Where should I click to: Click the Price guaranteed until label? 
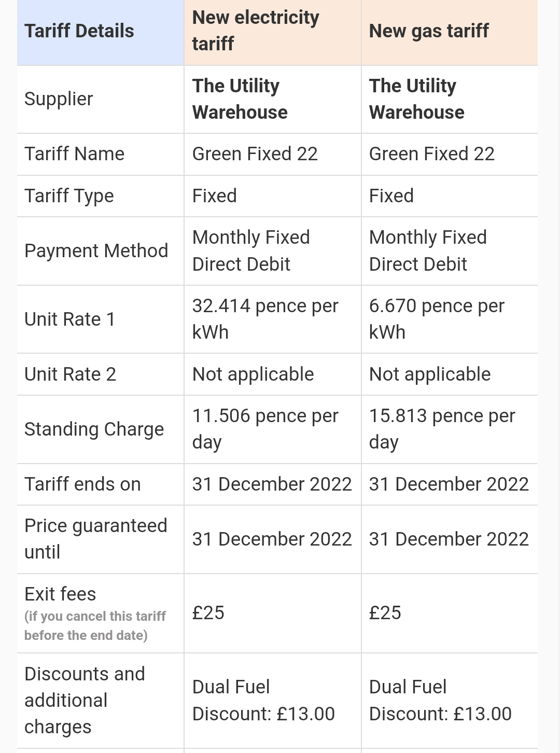click(96, 539)
